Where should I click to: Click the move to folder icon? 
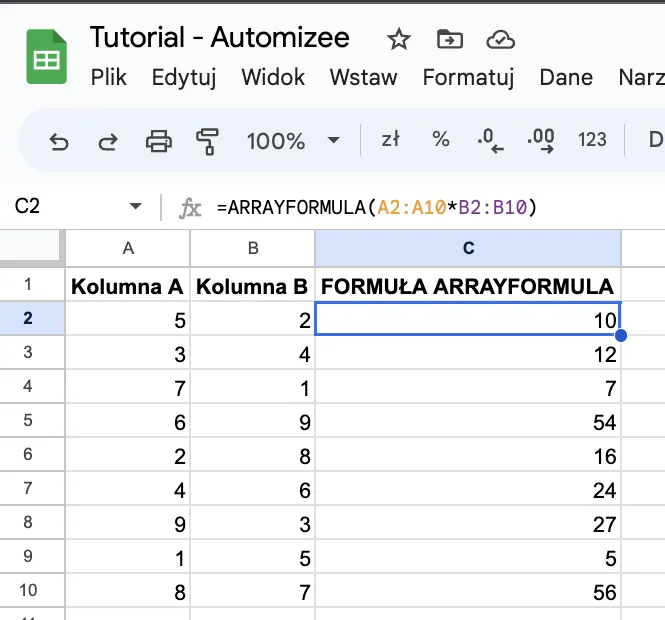pos(450,39)
